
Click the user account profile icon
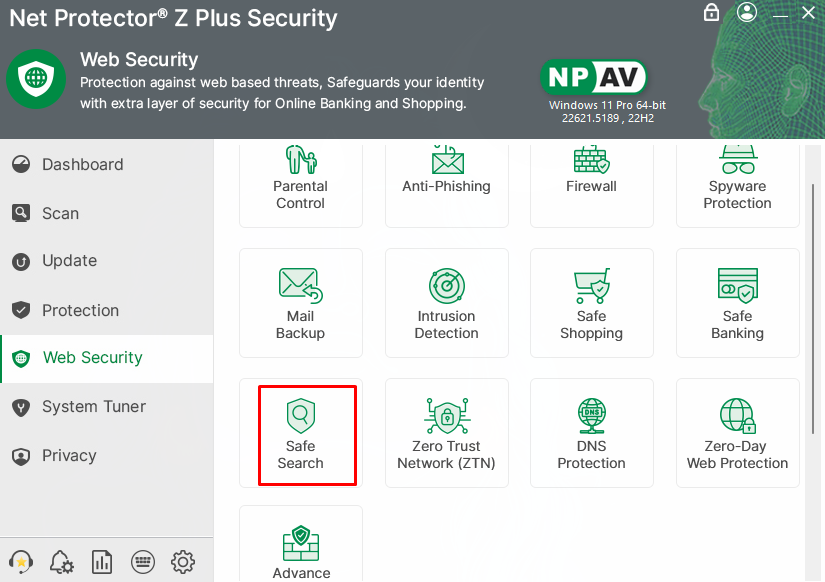(747, 13)
